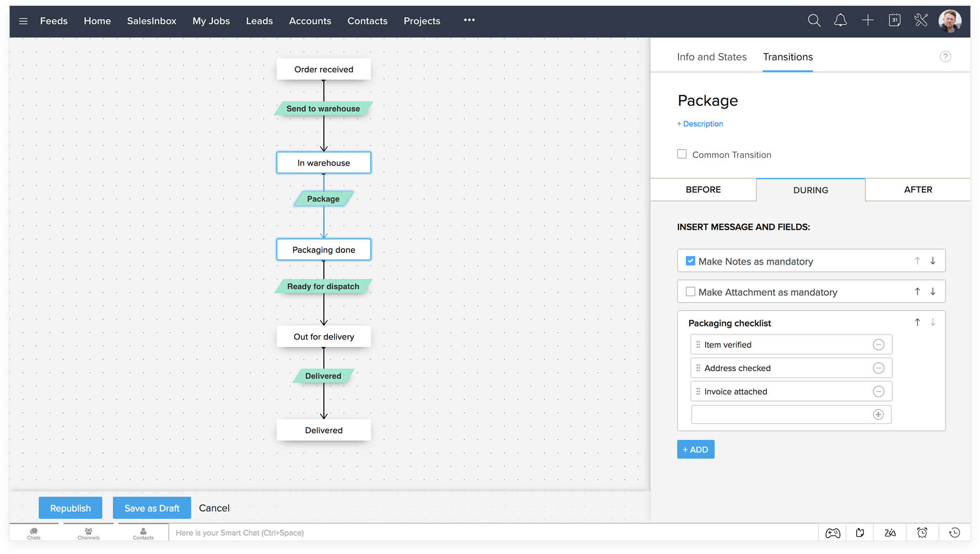Click the + Description link
The width and height of the screenshot is (980, 554).
tap(700, 124)
